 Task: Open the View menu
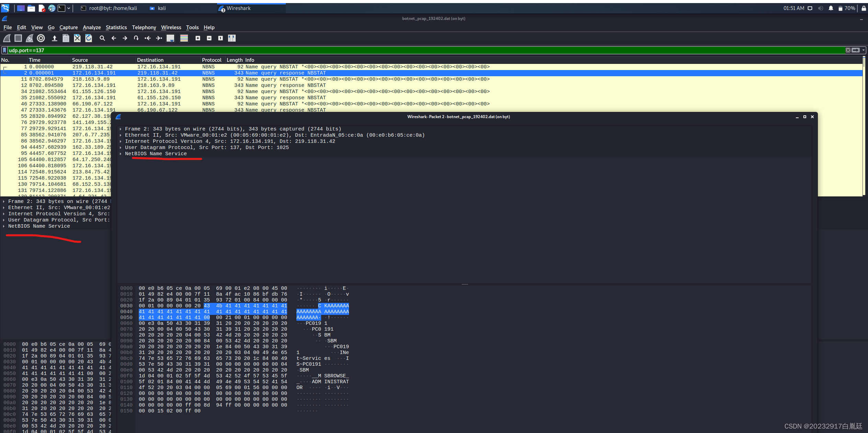click(37, 27)
